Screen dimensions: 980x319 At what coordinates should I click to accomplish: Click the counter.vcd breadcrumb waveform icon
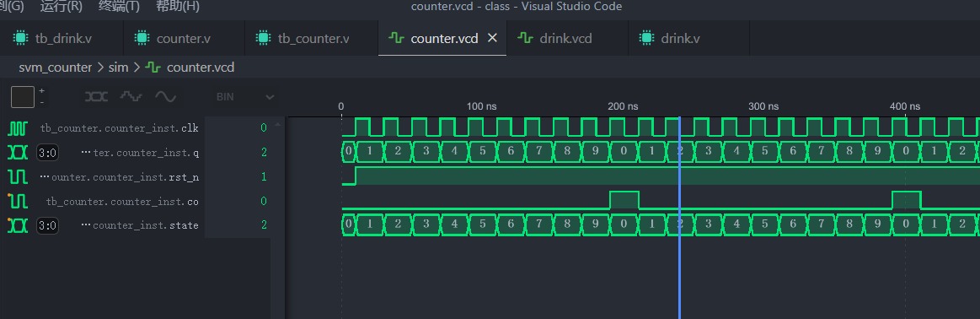coord(153,68)
